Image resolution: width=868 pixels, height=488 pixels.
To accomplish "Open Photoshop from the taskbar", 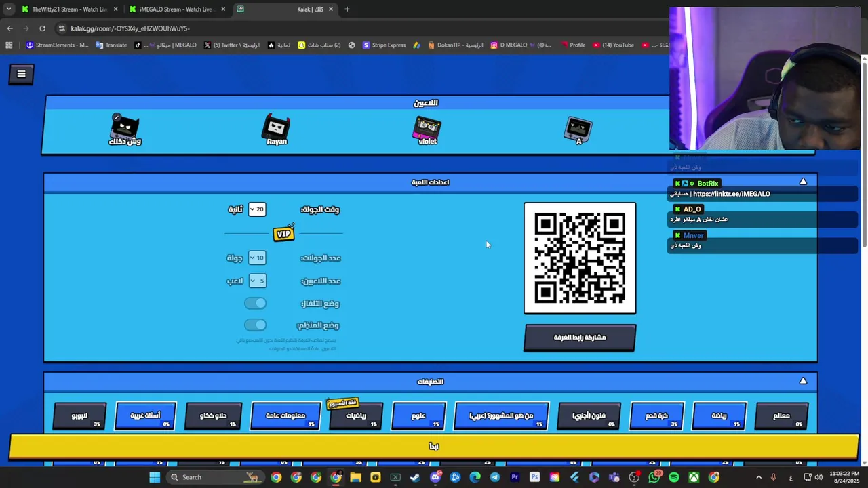I will [x=534, y=477].
